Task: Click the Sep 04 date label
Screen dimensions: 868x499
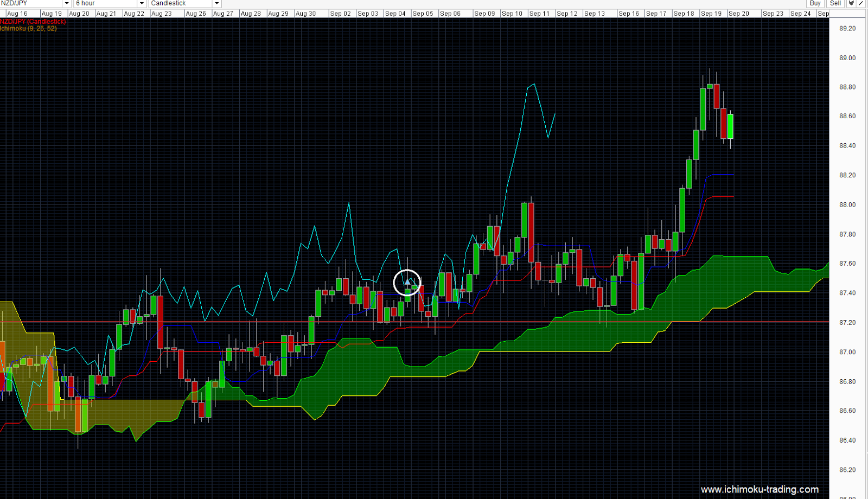Action: 395,14
